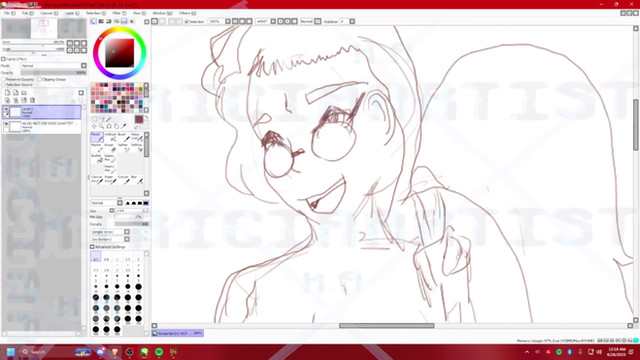Select the zoom magnifier tool

102,127
